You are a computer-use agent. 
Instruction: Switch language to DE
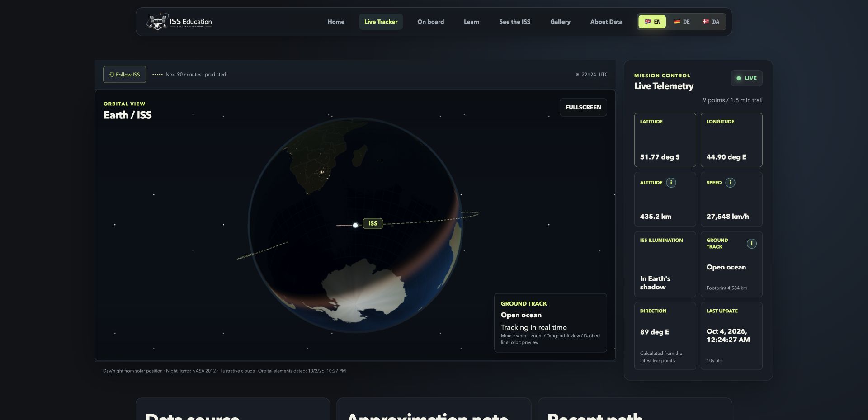click(682, 22)
